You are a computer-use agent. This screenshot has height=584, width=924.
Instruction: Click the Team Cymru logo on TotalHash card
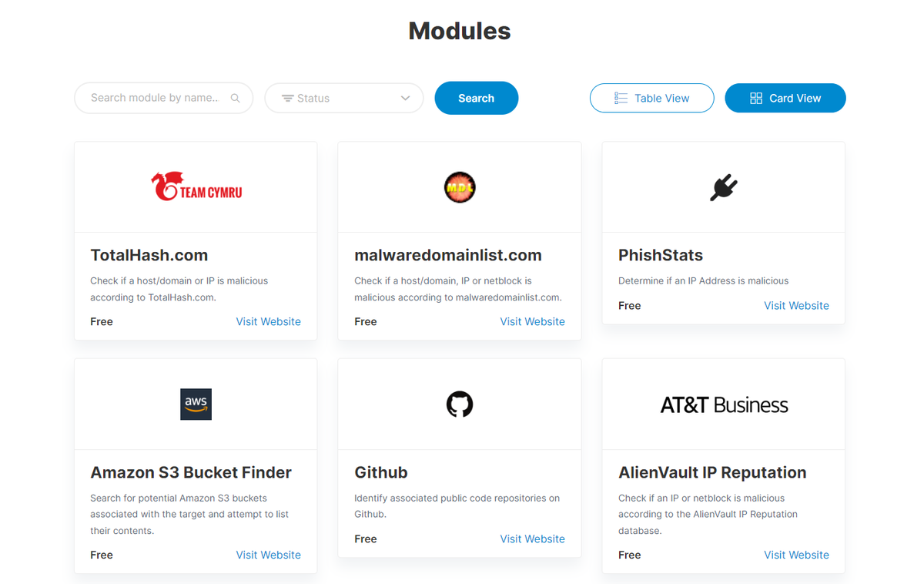point(196,186)
